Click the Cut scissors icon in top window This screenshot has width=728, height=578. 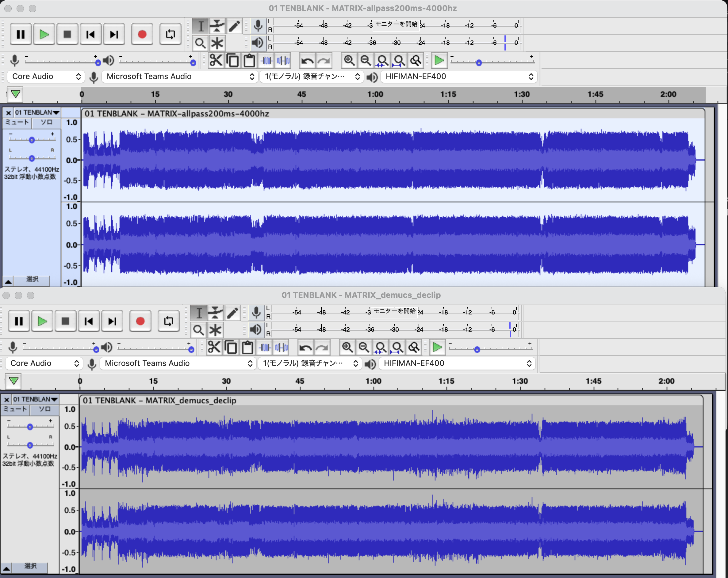[x=216, y=61]
